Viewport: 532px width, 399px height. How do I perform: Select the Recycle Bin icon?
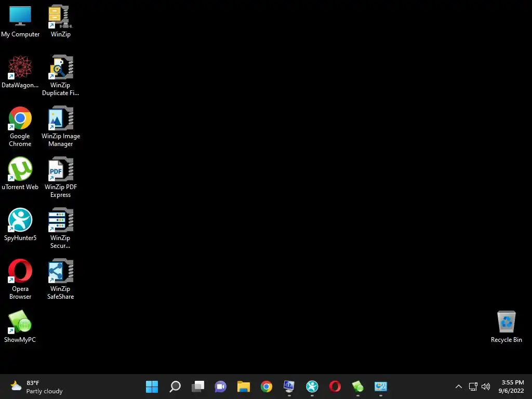click(x=506, y=327)
